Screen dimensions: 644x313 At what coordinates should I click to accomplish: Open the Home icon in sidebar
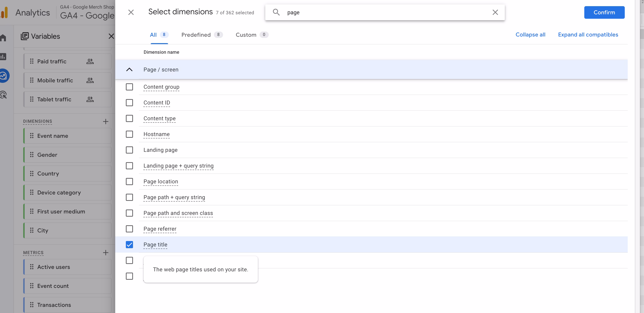click(3, 38)
